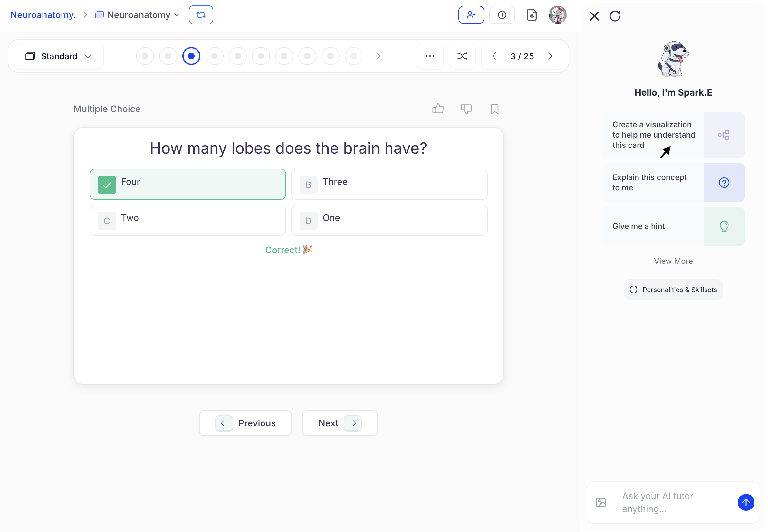Click the shuffle cards icon
Screen dimensions: 768x532
pos(462,56)
